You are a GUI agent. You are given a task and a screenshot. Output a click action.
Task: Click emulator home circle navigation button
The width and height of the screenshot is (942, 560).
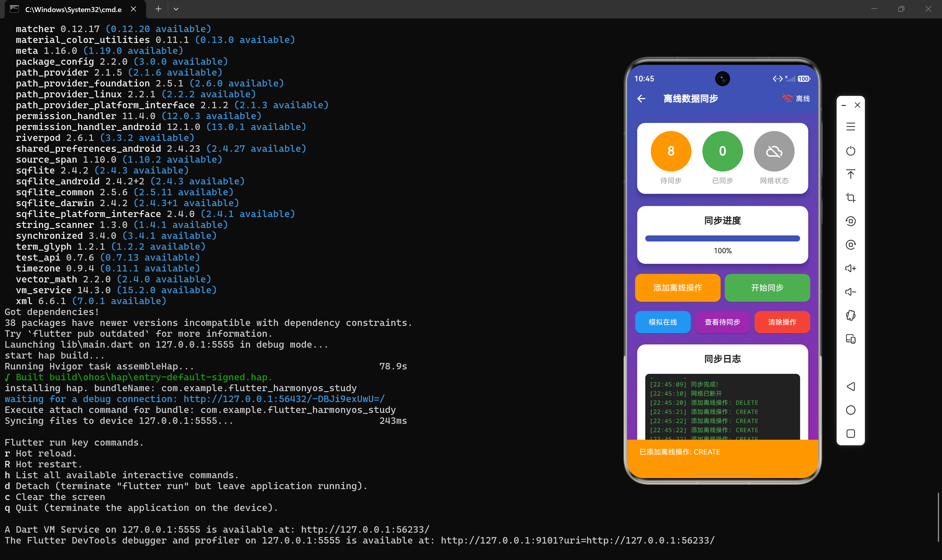[850, 410]
